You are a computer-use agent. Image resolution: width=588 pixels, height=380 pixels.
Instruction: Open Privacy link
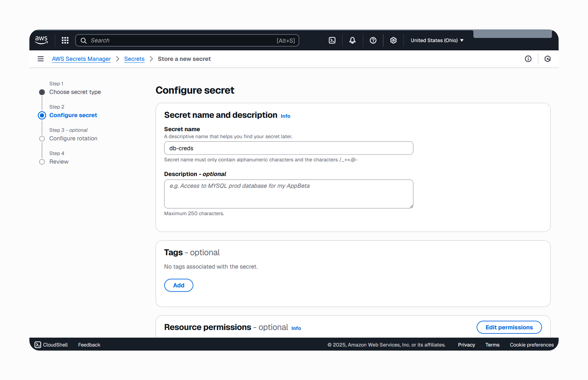tap(466, 345)
